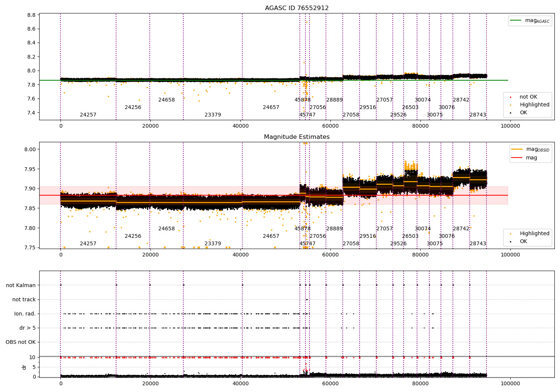This screenshot has width=560, height=392.
Task: Click OBSID label 28742 in top plot
Action: pos(461,100)
